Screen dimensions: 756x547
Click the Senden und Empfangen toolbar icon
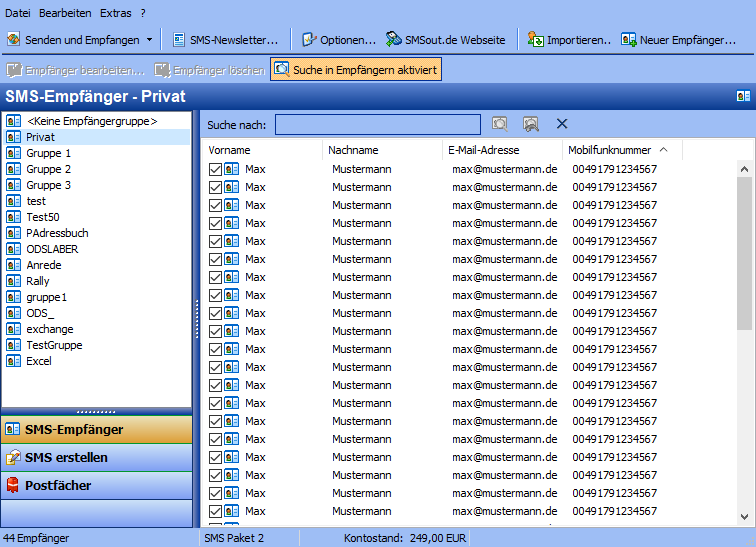tap(14, 40)
